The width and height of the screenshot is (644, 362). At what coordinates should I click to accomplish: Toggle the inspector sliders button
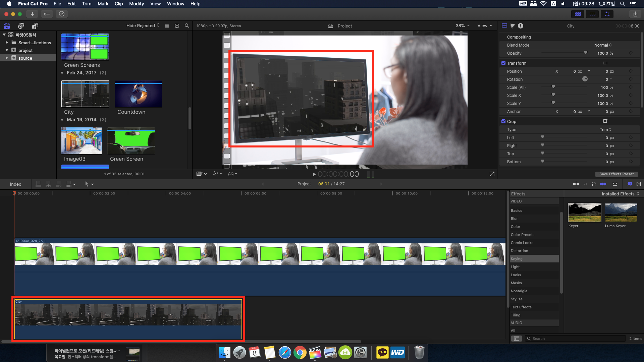tap(607, 14)
